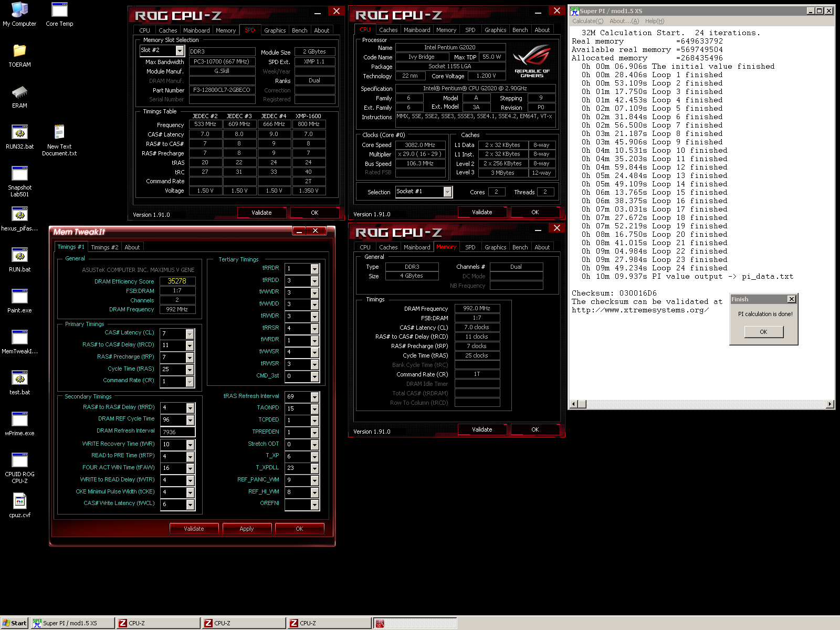Expand DRAM REF Cycle Time dropdown
840x630 pixels.
pyautogui.click(x=190, y=420)
